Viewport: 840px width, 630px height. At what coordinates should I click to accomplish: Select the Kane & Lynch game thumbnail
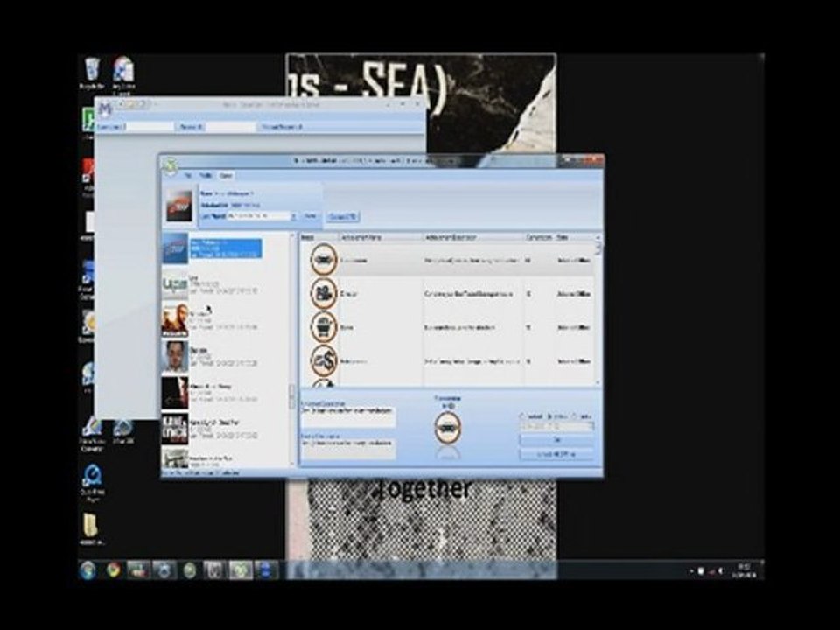click(x=175, y=429)
